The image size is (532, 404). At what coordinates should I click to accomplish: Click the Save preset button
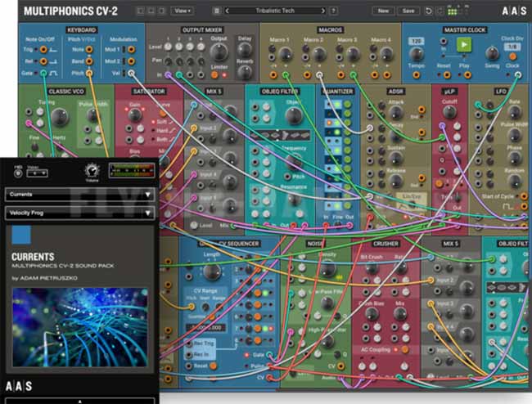tap(408, 11)
